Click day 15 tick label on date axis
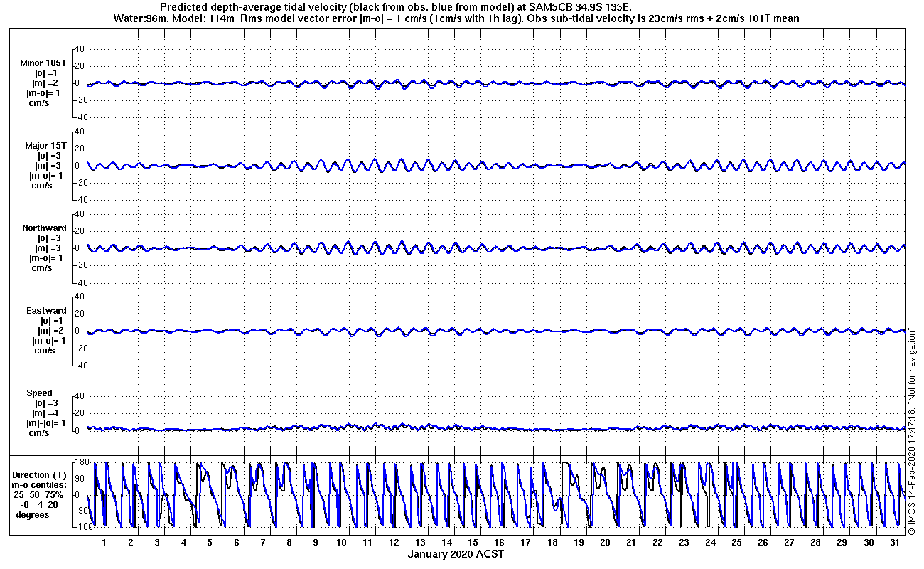The height and width of the screenshot is (569, 924). click(x=473, y=542)
